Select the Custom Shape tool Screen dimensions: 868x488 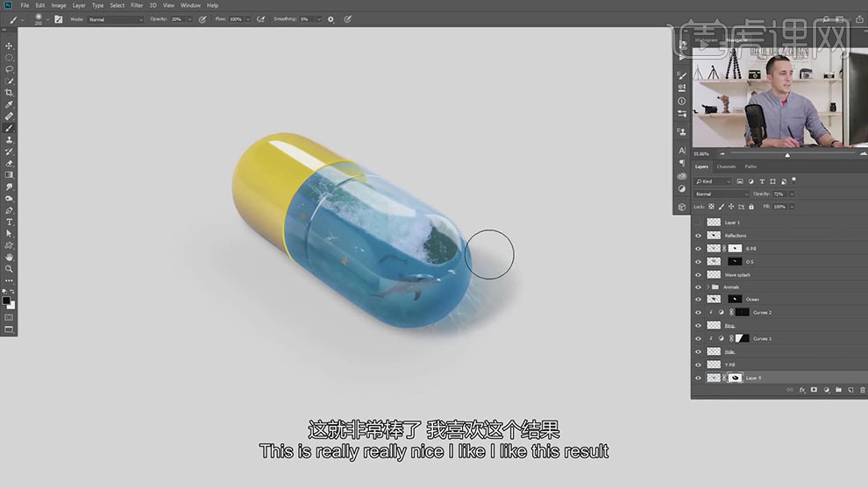pos(9,245)
